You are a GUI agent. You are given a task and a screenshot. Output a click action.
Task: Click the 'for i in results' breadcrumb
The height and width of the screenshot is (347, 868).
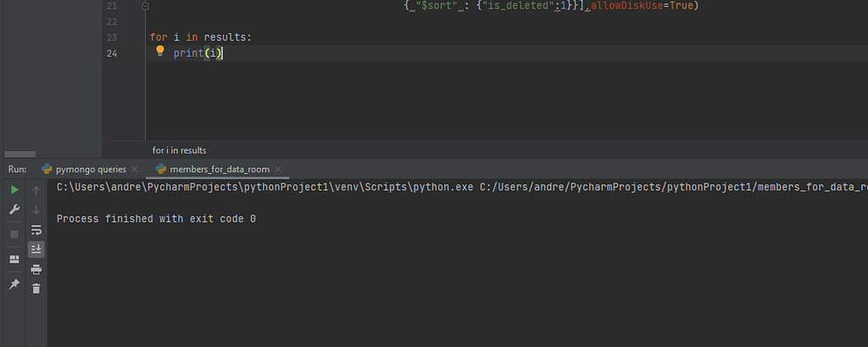tap(180, 150)
